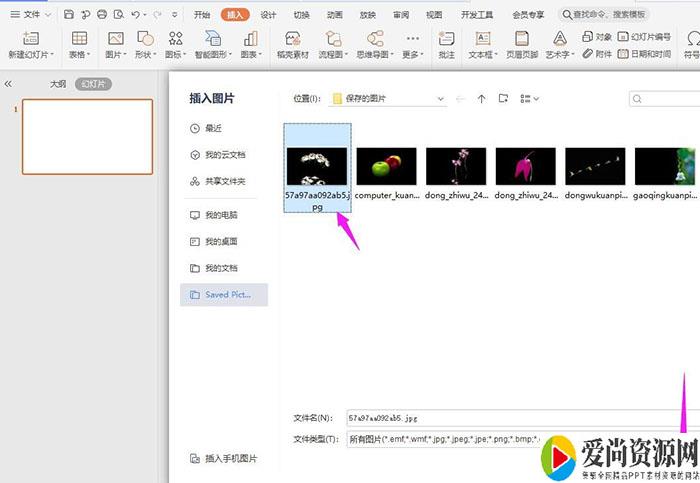Select 我的云文档 in the sidebar

pos(224,155)
